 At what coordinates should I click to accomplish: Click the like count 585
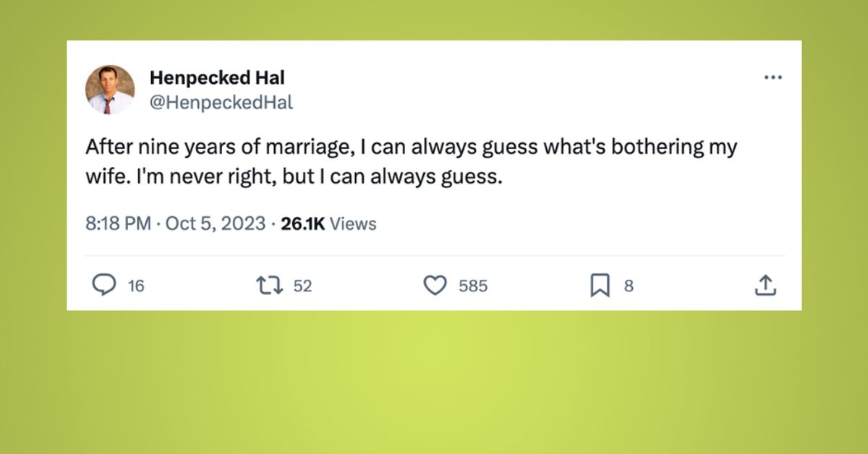[473, 286]
